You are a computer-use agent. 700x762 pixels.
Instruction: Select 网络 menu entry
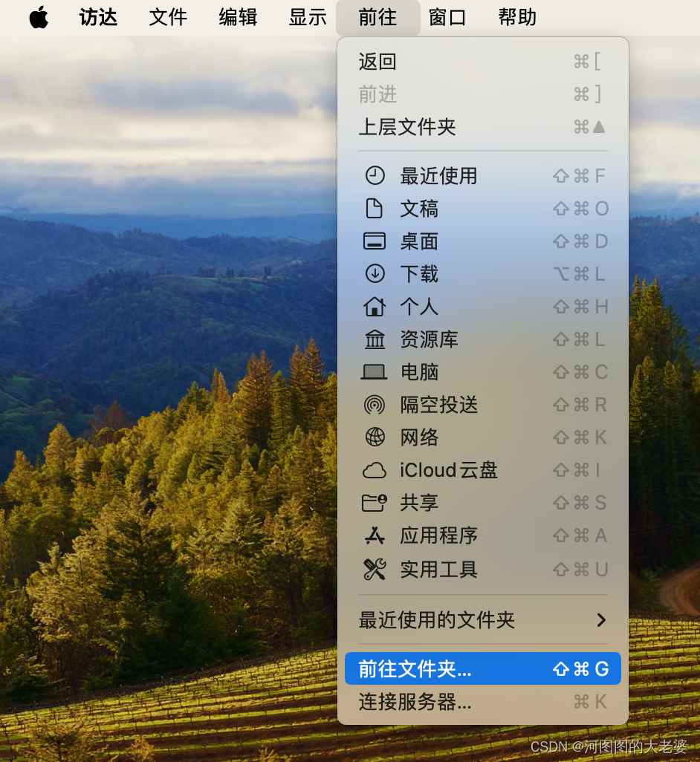(483, 437)
